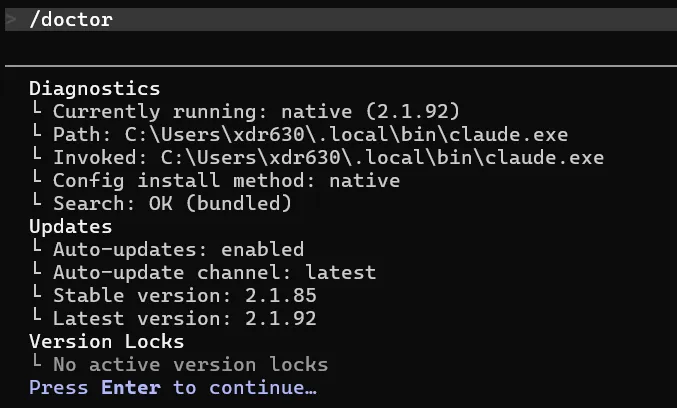Click the /doctor command input line
The image size is (677, 408).
(70, 20)
